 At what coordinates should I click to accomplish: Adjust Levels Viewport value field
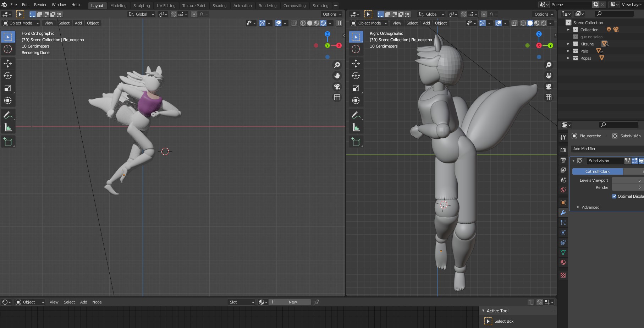point(628,180)
